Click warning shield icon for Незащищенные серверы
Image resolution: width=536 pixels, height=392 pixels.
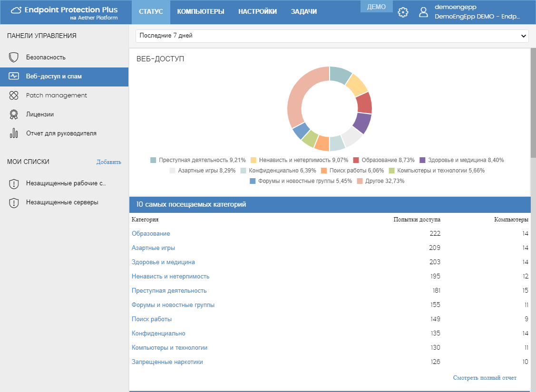point(14,203)
